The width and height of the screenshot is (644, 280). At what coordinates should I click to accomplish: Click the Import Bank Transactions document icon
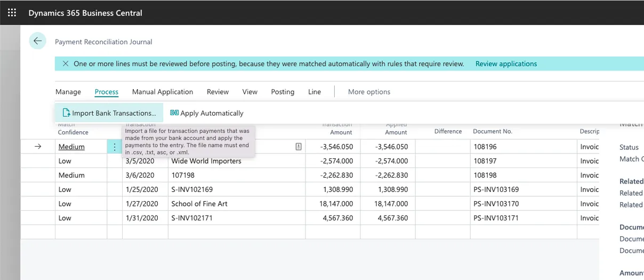coord(66,113)
